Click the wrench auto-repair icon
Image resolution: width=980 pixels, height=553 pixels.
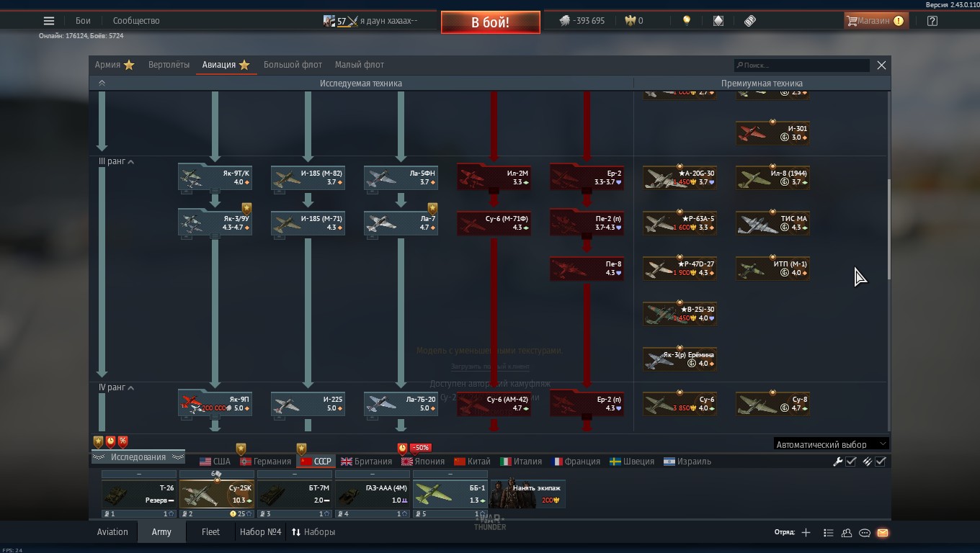click(838, 462)
